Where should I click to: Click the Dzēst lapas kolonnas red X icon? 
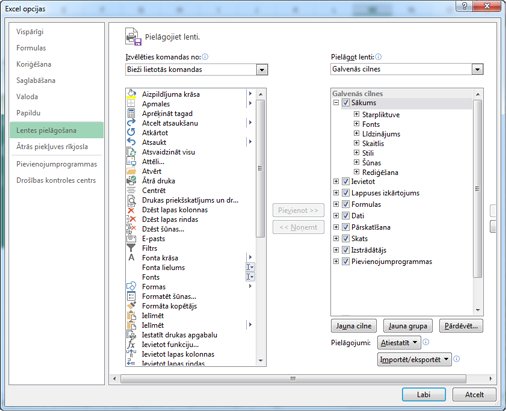tap(131, 210)
